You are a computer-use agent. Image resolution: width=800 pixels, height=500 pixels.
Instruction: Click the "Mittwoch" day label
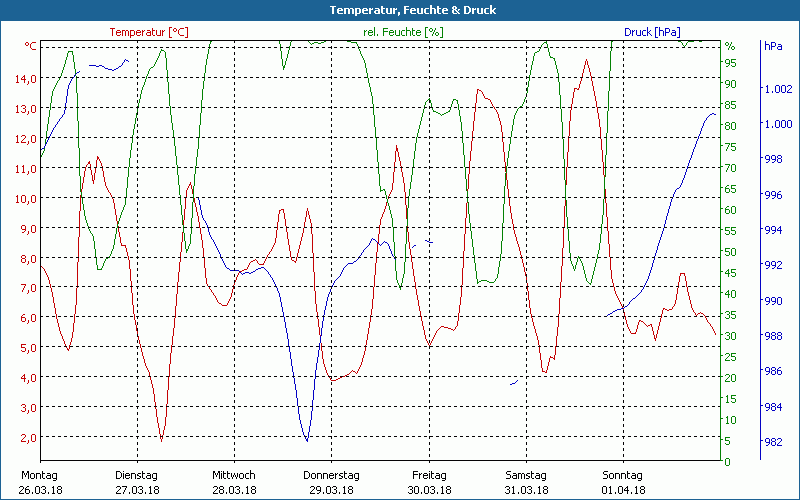pyautogui.click(x=234, y=475)
